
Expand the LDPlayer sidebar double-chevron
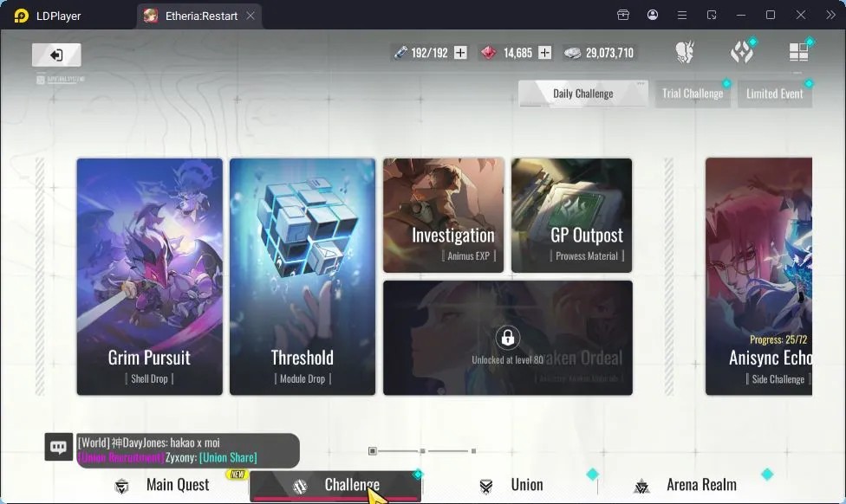click(830, 15)
